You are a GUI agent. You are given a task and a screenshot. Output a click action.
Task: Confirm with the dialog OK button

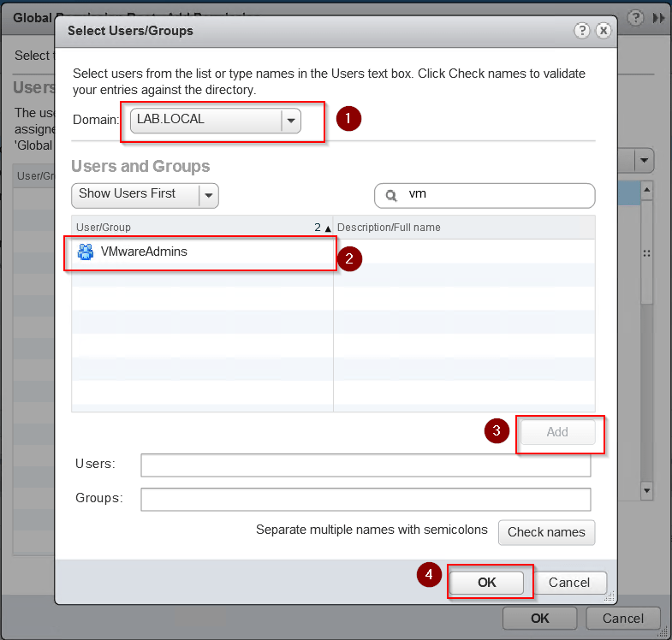tap(486, 582)
